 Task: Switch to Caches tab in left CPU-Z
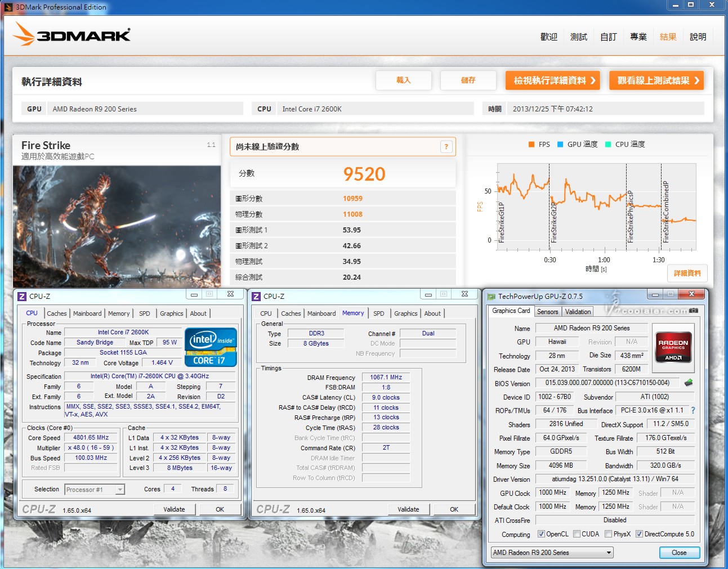[x=57, y=313]
